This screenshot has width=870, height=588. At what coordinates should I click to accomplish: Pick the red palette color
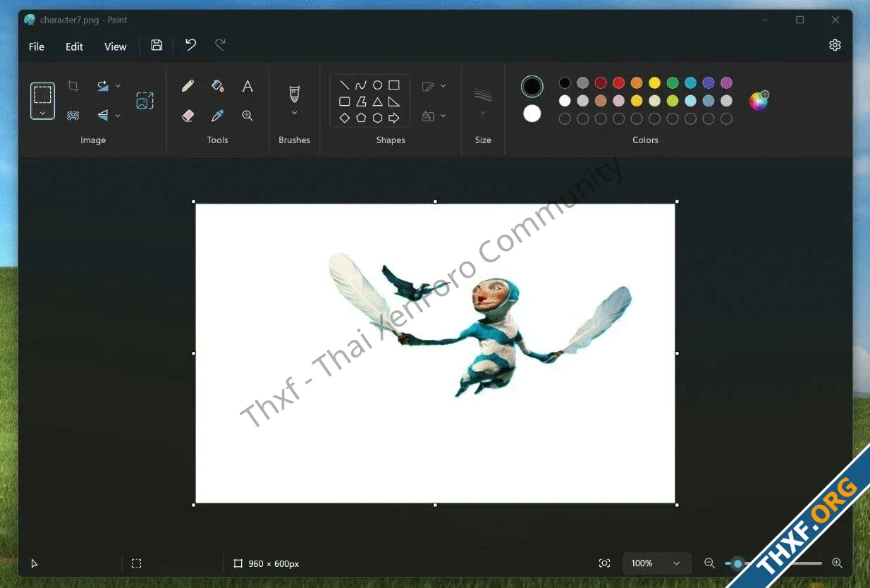point(618,82)
